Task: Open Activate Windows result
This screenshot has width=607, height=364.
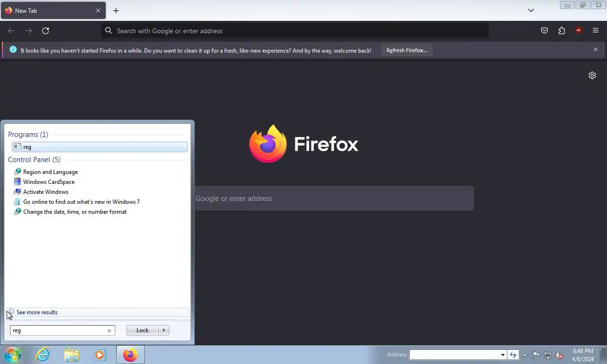Action: 46,192
